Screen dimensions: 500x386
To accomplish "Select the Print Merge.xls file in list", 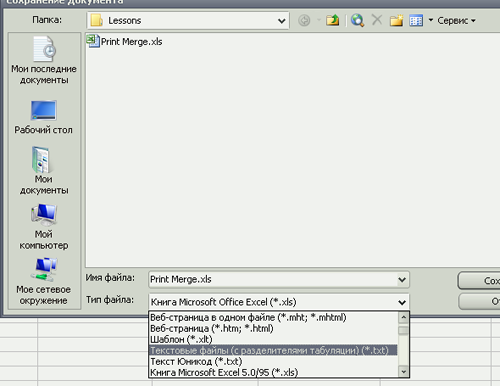I will (x=124, y=42).
